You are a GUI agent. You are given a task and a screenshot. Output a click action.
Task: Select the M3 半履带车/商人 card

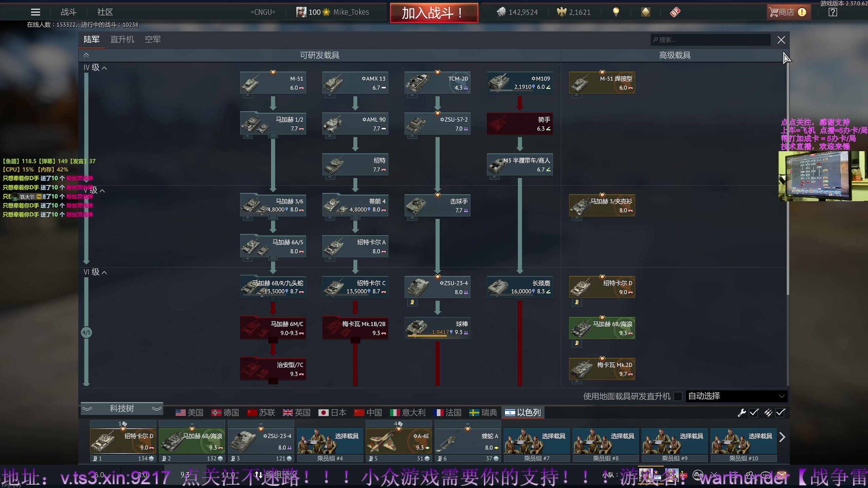click(520, 165)
